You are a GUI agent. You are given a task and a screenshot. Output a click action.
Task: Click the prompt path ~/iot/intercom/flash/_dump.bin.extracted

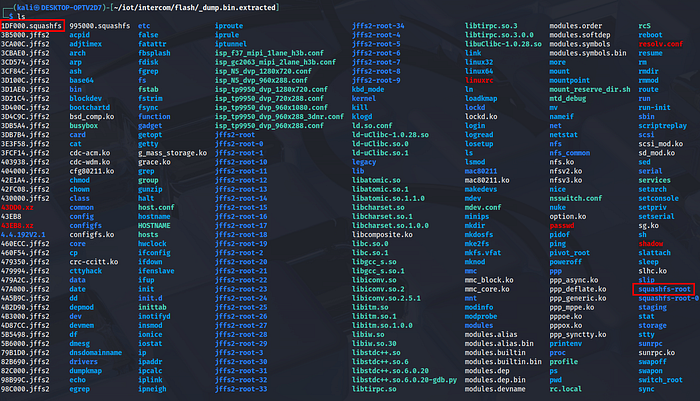point(195,7)
